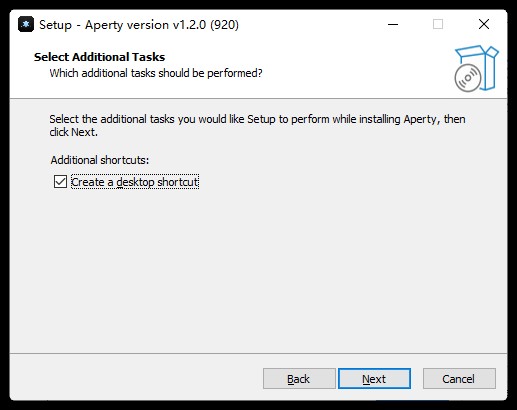Viewport: 517px width, 410px height.
Task: Minimize the Aperty Setup window
Action: 393,24
